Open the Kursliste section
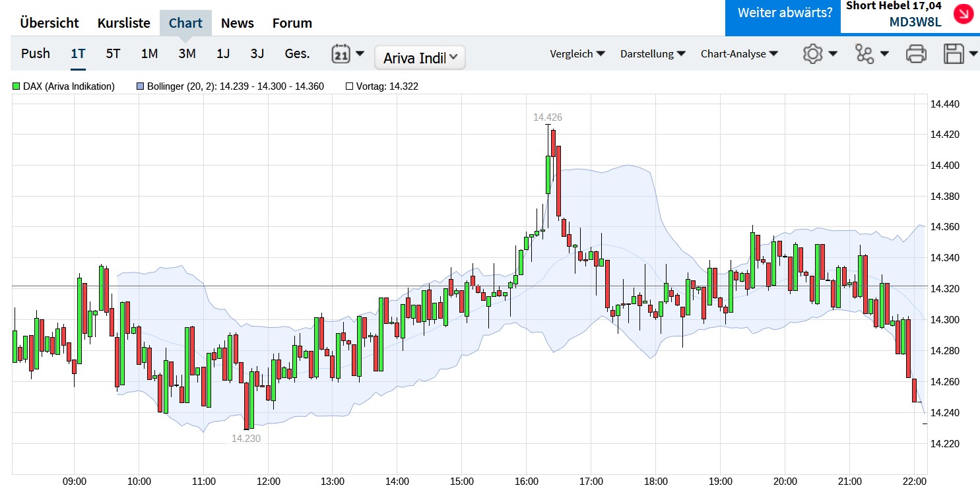The width and height of the screenshot is (980, 502). tap(123, 22)
